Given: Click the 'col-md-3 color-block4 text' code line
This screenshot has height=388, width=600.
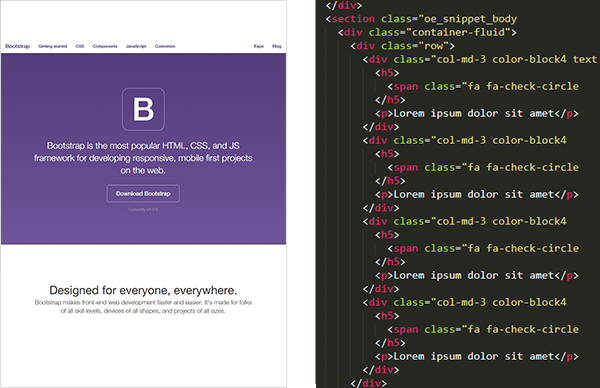Looking at the screenshot, I should click(480, 59).
